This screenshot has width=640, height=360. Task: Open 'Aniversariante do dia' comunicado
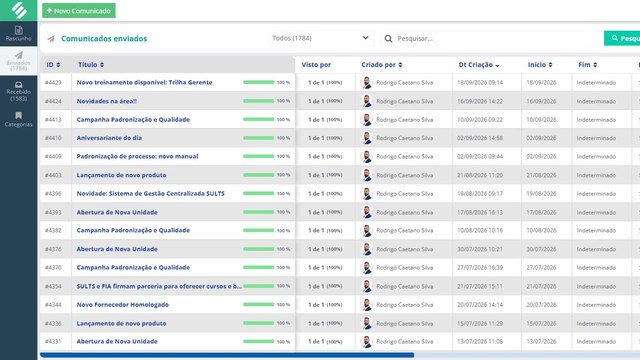pyautogui.click(x=109, y=138)
